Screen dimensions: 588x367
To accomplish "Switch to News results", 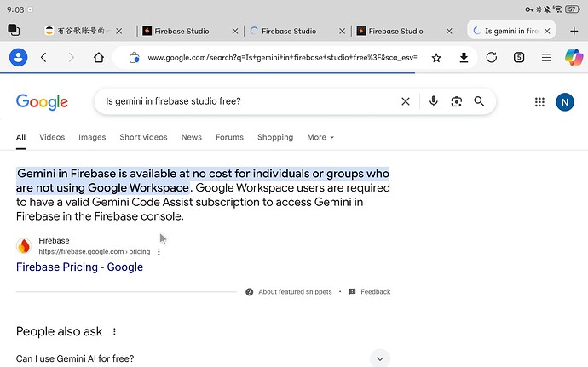I will (x=192, y=137).
